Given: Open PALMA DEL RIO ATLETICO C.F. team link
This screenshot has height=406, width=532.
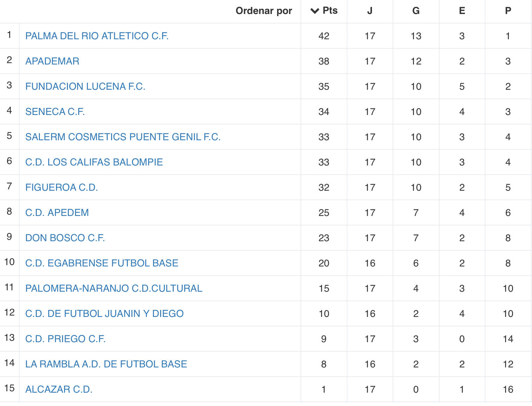Looking at the screenshot, I should [x=97, y=36].
